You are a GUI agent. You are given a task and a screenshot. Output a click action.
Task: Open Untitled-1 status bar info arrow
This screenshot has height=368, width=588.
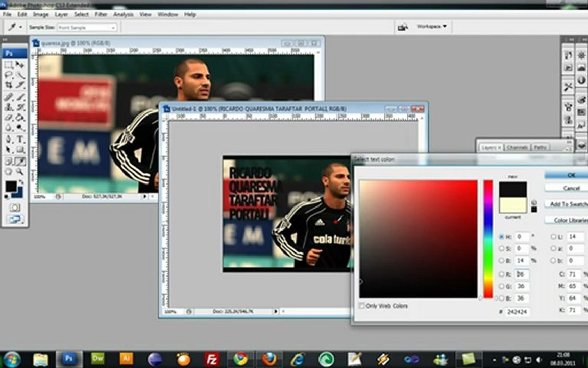(x=276, y=311)
